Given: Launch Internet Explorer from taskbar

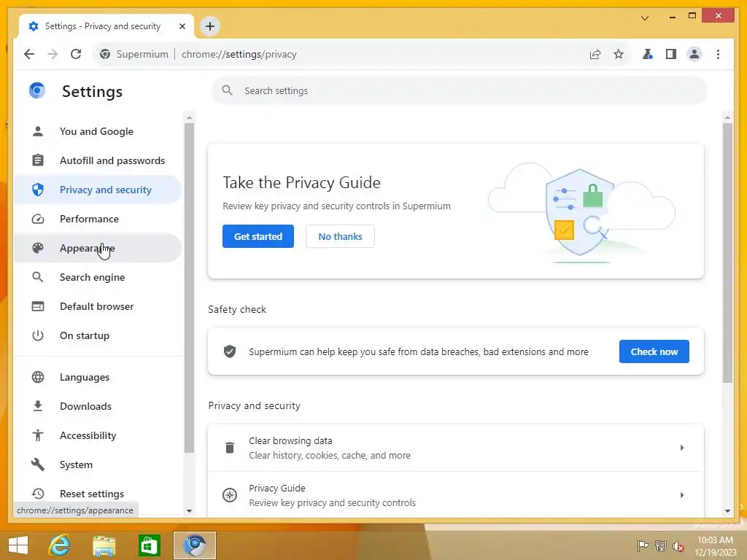Looking at the screenshot, I should tap(59, 545).
